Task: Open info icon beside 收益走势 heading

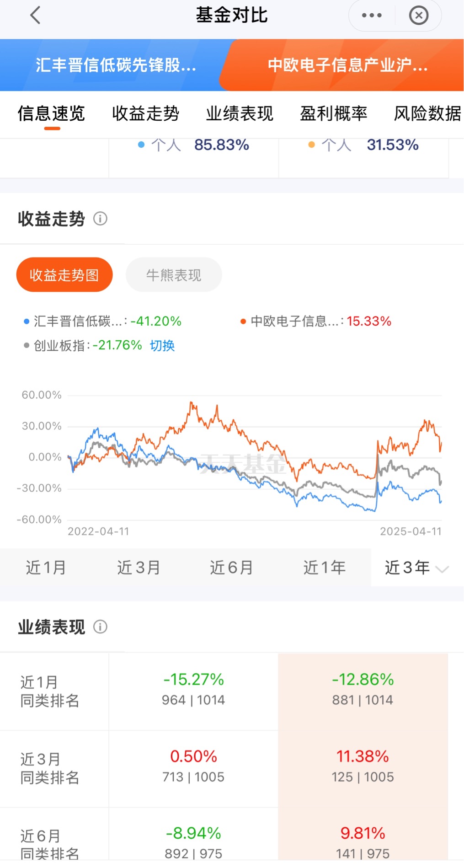Action: tap(100, 219)
